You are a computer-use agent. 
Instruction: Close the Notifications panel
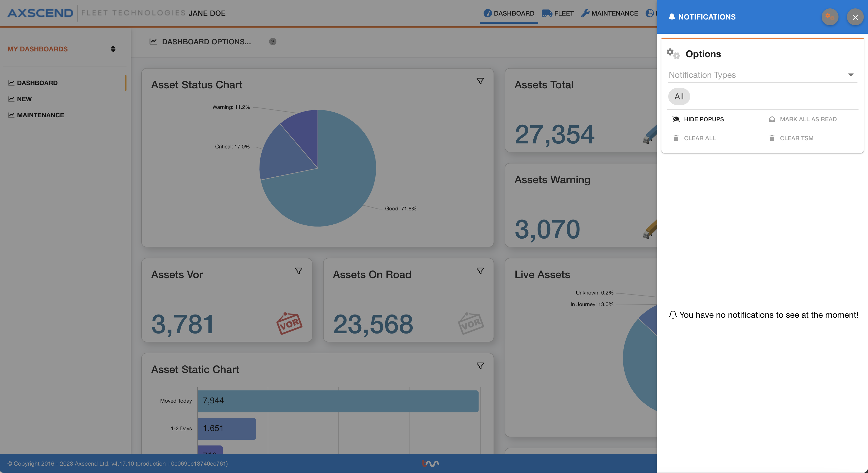click(x=855, y=17)
